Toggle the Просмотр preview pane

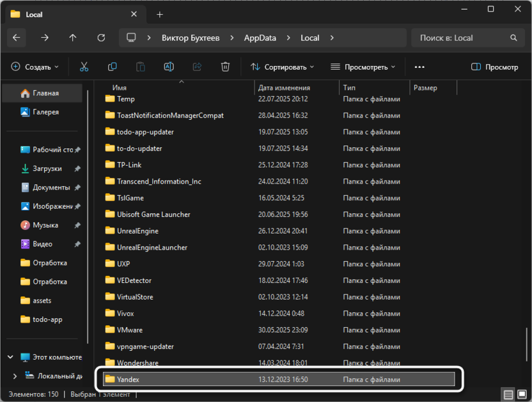tap(494, 67)
